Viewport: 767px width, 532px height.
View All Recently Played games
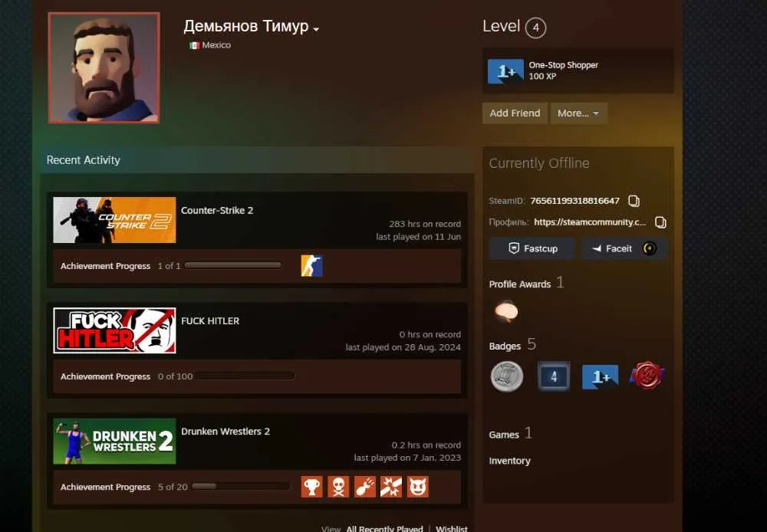click(384, 529)
